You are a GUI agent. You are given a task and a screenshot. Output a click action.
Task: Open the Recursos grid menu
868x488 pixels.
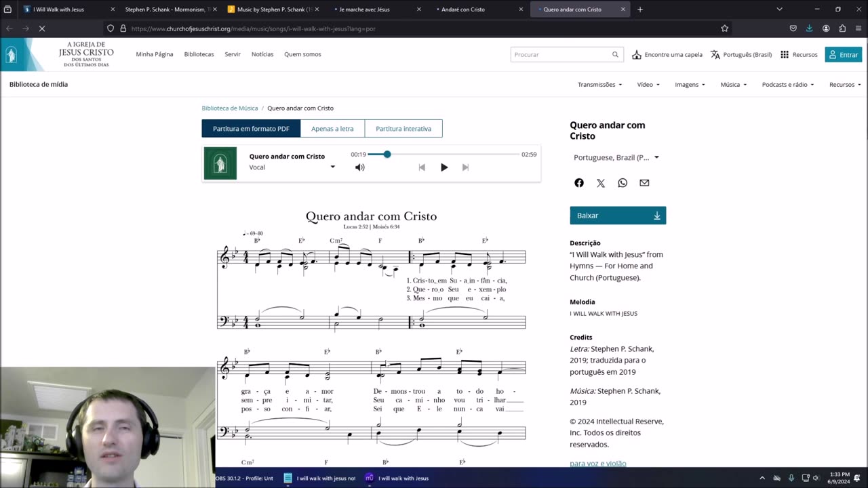[x=799, y=55]
